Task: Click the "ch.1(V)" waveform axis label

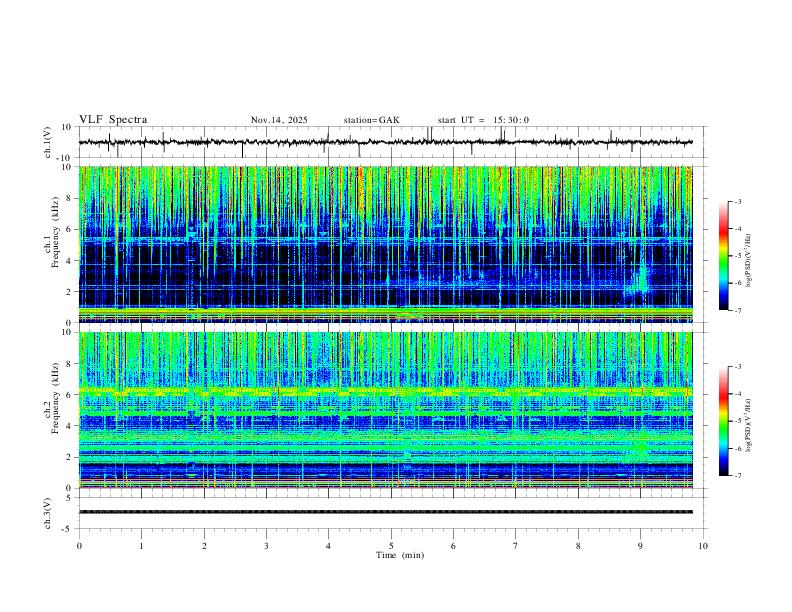Action: pyautogui.click(x=48, y=142)
